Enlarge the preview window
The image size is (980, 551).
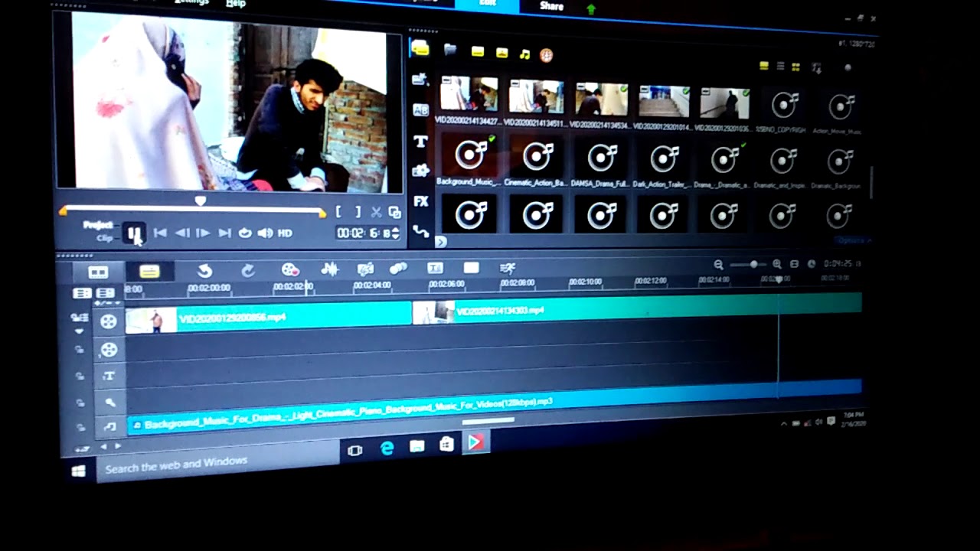[x=394, y=212]
